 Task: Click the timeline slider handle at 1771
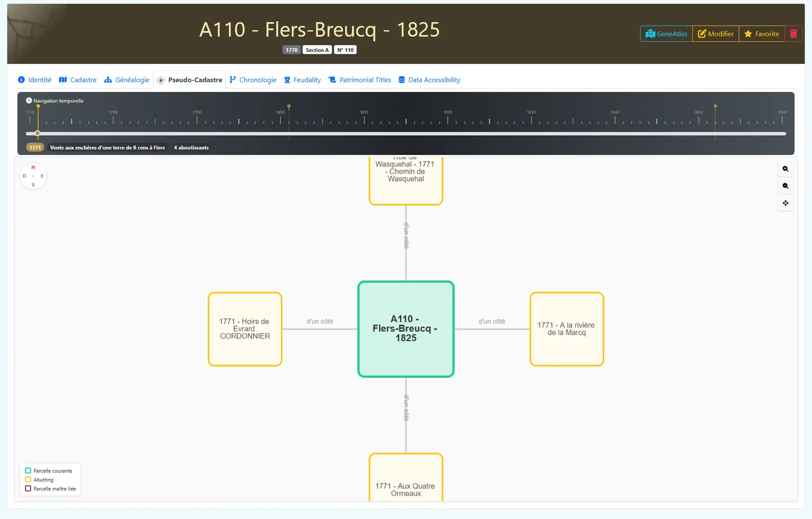pos(38,134)
